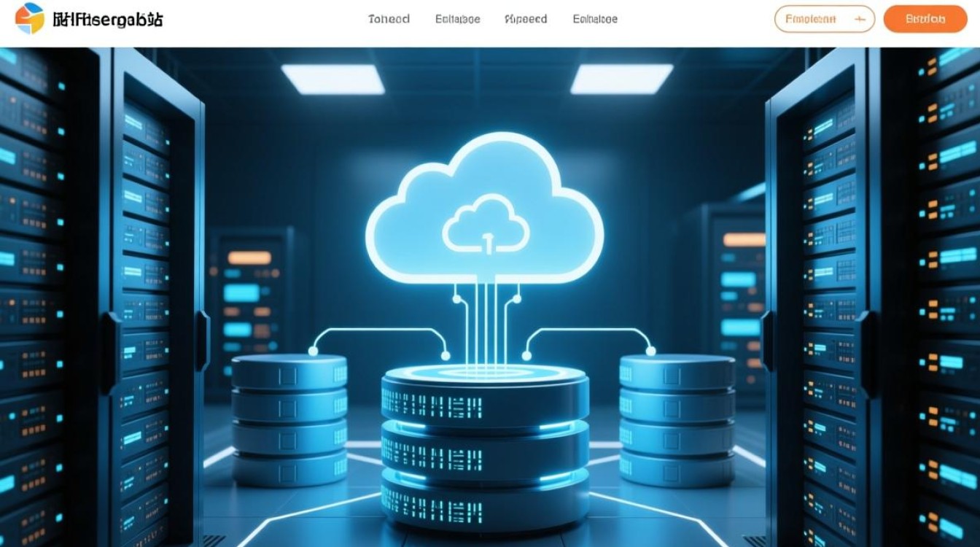Click the glowing ring atop the center database

[485, 373]
